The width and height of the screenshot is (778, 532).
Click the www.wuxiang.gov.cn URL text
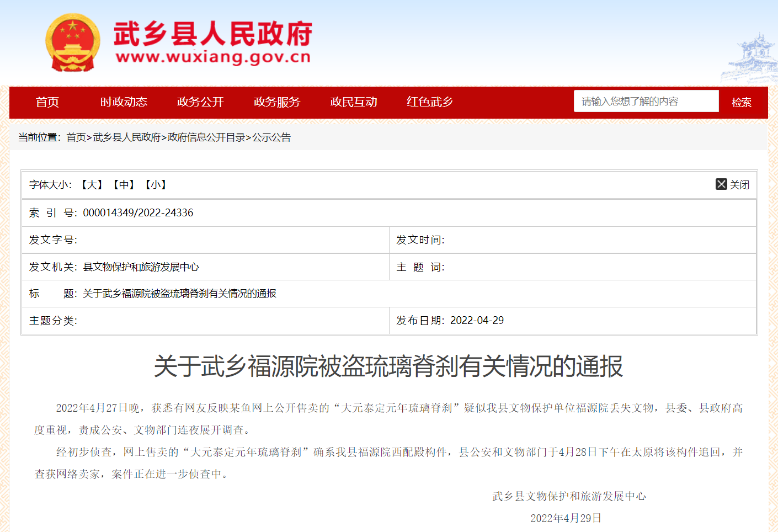213,57
